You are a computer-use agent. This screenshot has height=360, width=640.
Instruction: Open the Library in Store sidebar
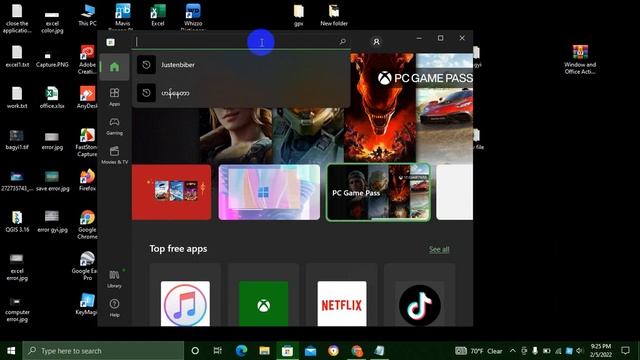(x=114, y=278)
